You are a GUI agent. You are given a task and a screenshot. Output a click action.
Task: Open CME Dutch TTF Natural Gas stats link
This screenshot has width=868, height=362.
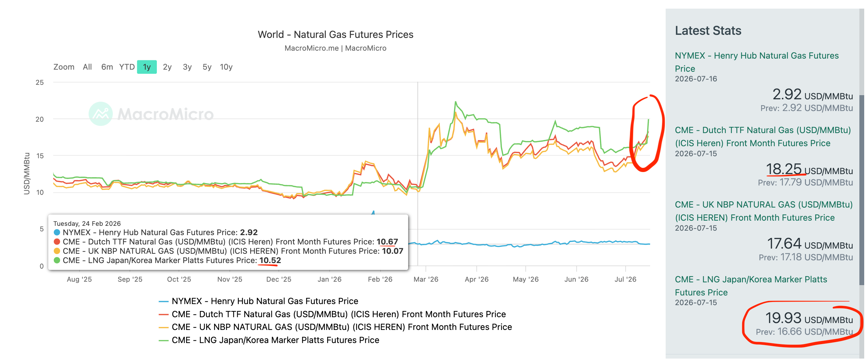(x=763, y=137)
